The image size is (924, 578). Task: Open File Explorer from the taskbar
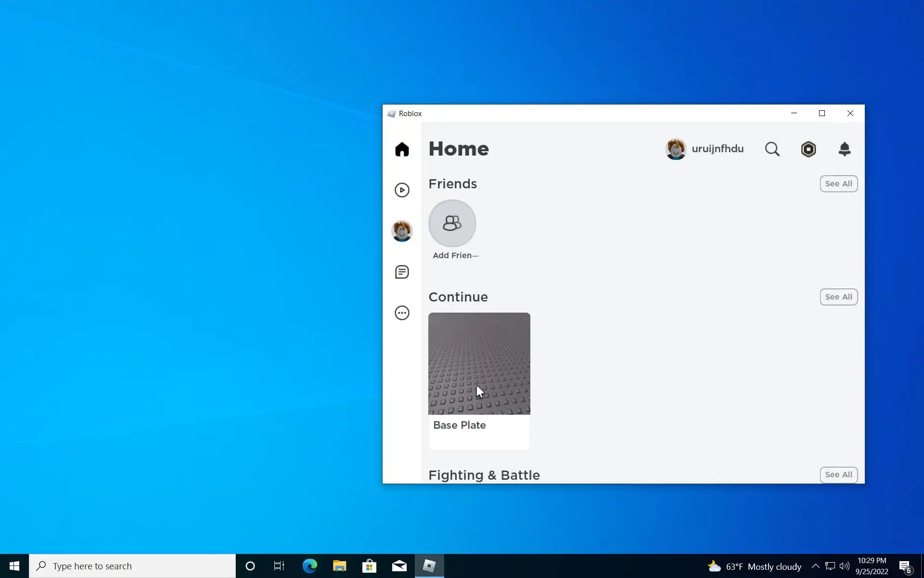pos(339,566)
